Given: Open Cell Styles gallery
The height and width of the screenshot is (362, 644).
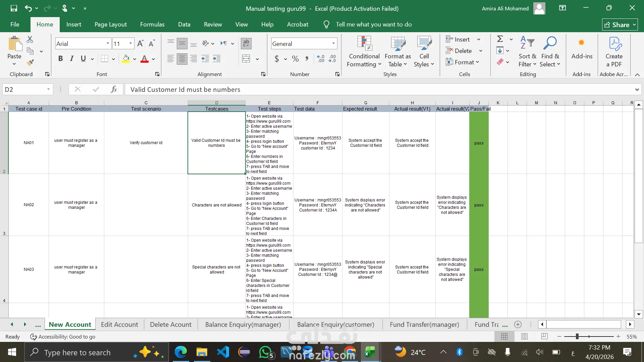Looking at the screenshot, I should coord(424,52).
